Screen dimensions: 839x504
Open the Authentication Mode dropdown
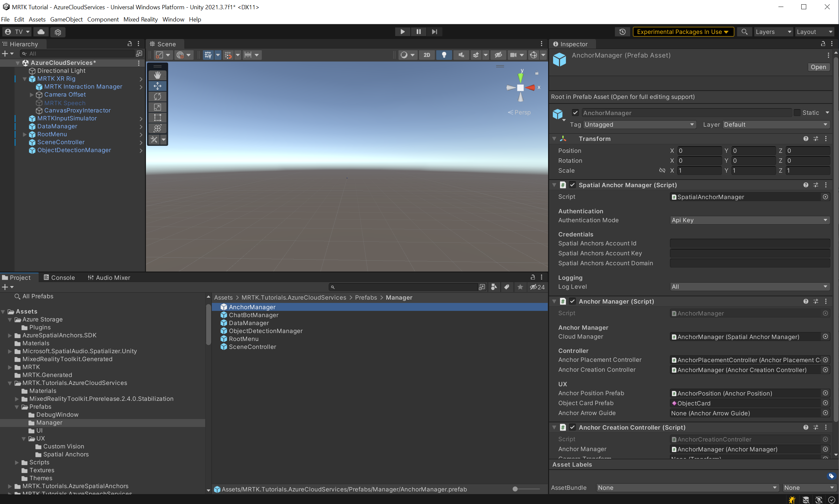(x=749, y=220)
